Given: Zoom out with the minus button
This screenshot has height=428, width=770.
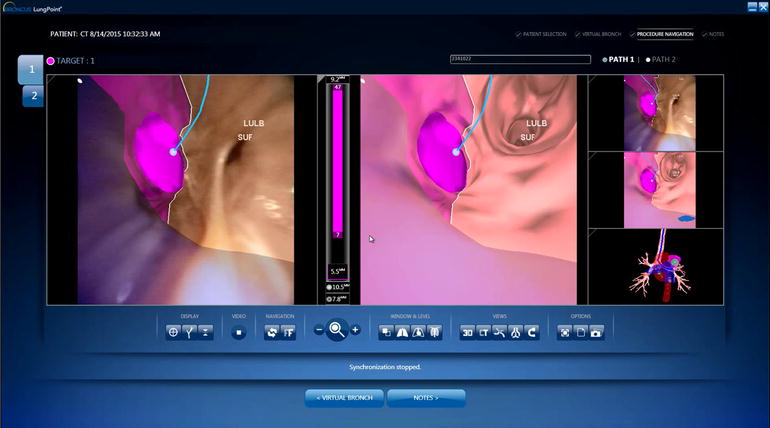Looking at the screenshot, I should coord(319,330).
